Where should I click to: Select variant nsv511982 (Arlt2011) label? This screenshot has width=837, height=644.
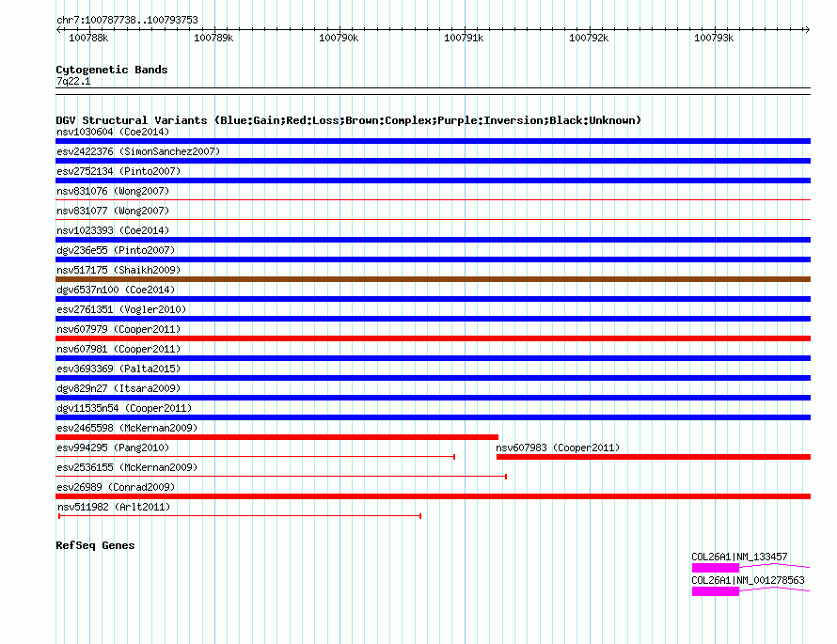[x=114, y=507]
